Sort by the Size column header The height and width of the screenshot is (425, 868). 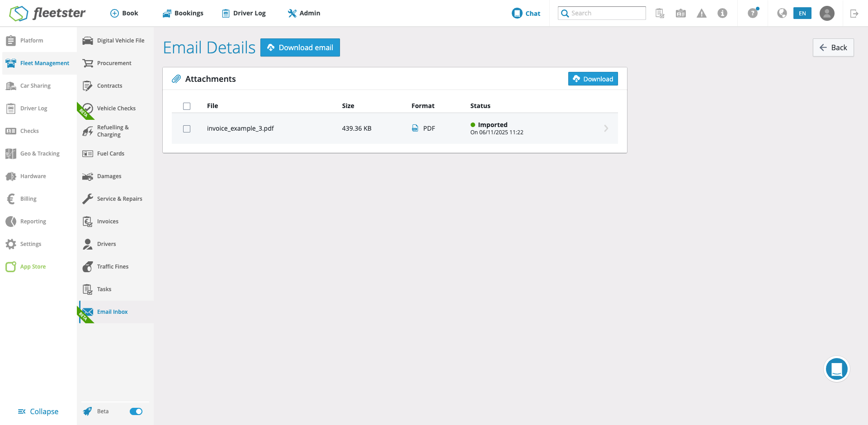[x=348, y=106]
